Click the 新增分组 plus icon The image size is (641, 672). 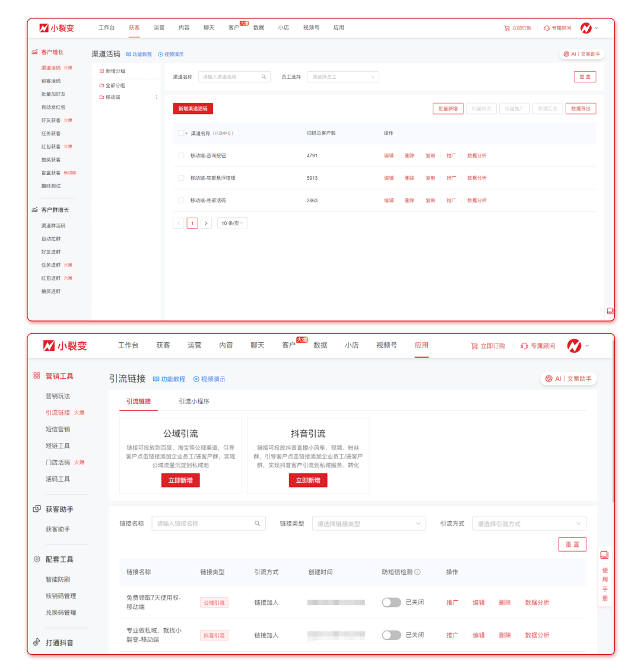tap(101, 71)
